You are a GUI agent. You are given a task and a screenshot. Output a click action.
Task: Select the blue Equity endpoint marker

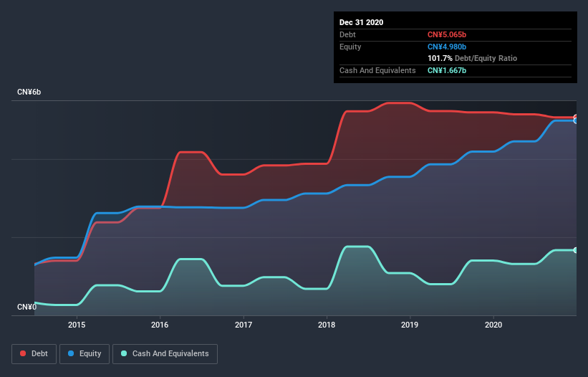[x=576, y=121]
